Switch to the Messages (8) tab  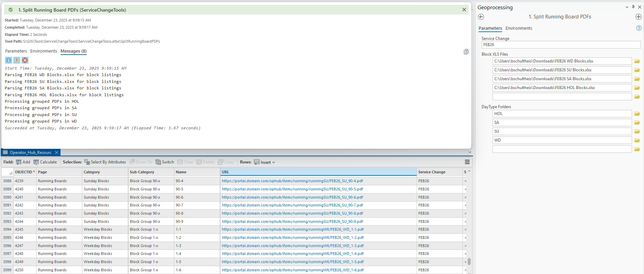pos(73,51)
